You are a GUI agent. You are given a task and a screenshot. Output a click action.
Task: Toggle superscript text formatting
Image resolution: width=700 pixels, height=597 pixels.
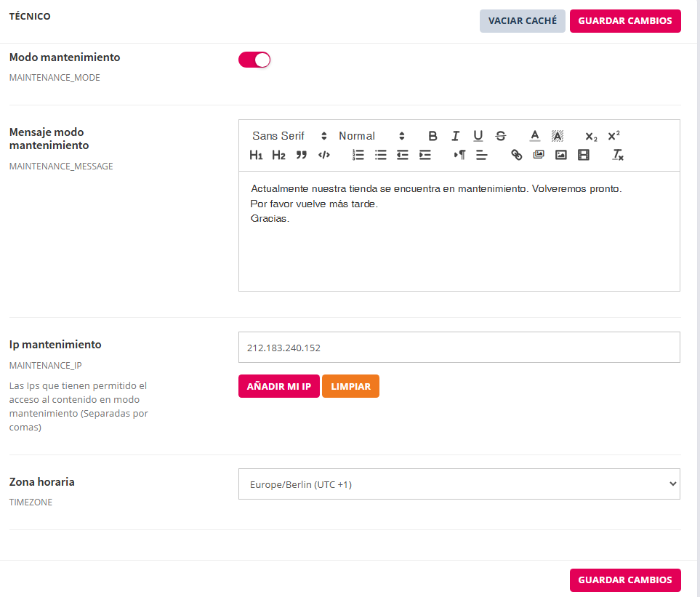point(613,136)
